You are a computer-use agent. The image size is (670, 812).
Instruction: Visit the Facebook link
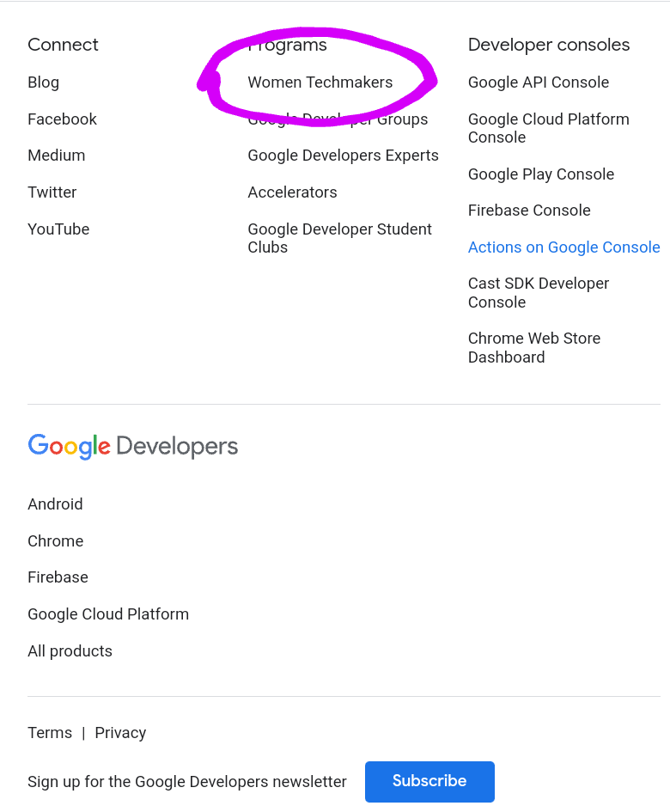pos(62,119)
